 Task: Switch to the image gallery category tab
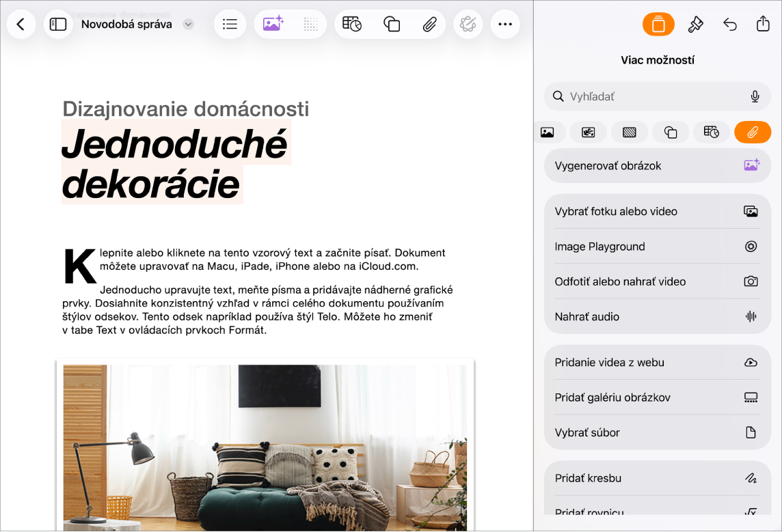[589, 132]
